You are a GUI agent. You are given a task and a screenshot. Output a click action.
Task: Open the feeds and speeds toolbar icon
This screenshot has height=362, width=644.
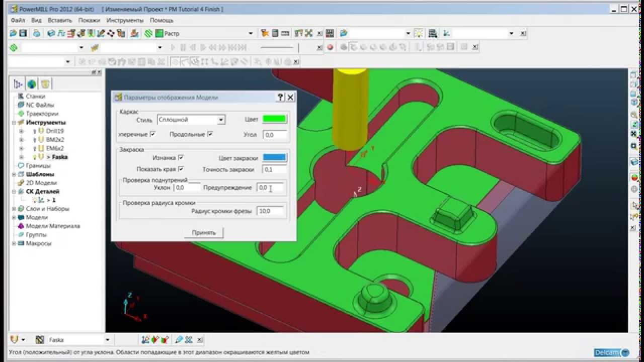[x=61, y=34]
